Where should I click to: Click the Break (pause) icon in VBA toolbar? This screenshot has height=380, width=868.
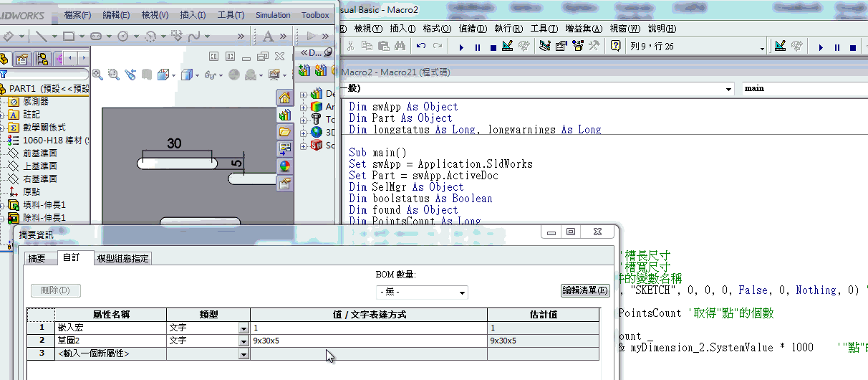(478, 47)
